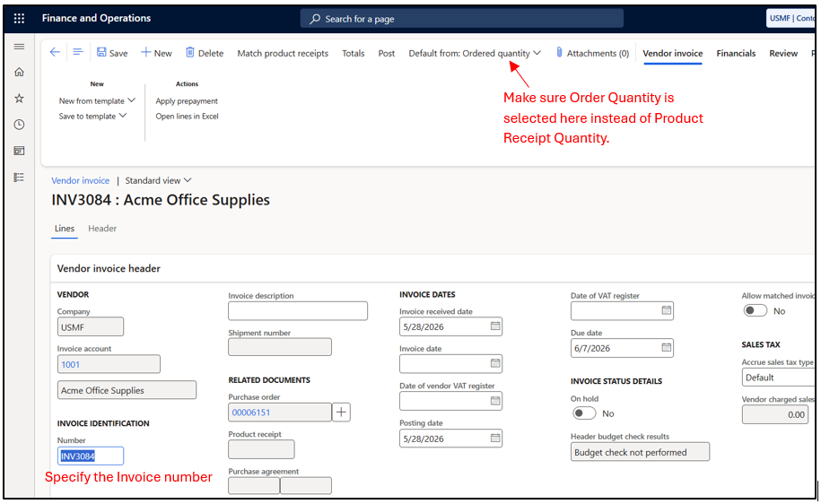Screen dimensions: 821x504
Task: Click the Post button
Action: 387,54
